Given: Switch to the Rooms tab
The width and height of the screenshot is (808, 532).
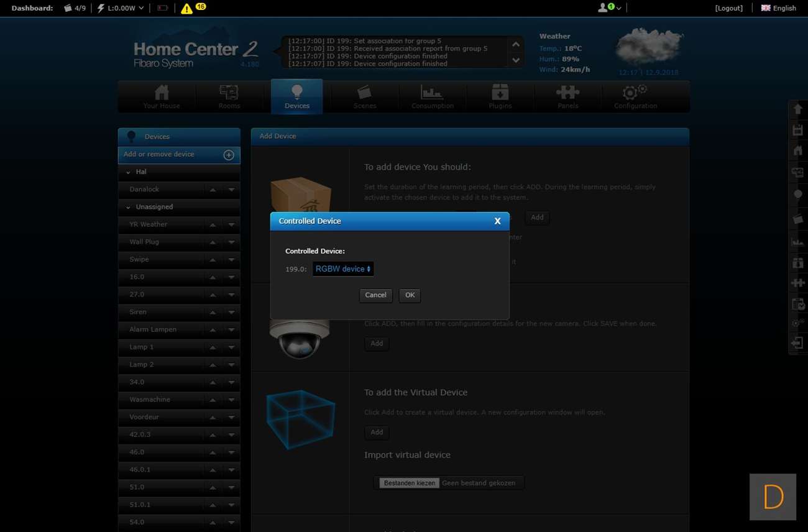Looking at the screenshot, I should click(229, 97).
